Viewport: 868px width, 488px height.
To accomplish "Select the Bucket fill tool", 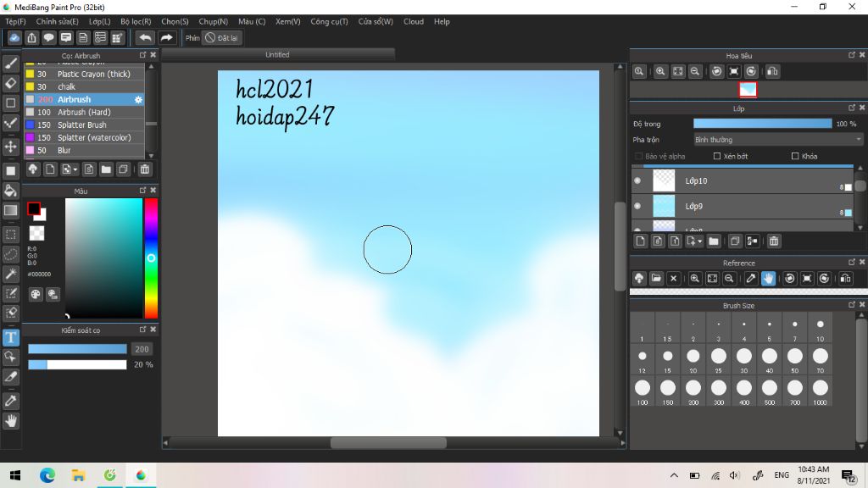I will pos(10,191).
